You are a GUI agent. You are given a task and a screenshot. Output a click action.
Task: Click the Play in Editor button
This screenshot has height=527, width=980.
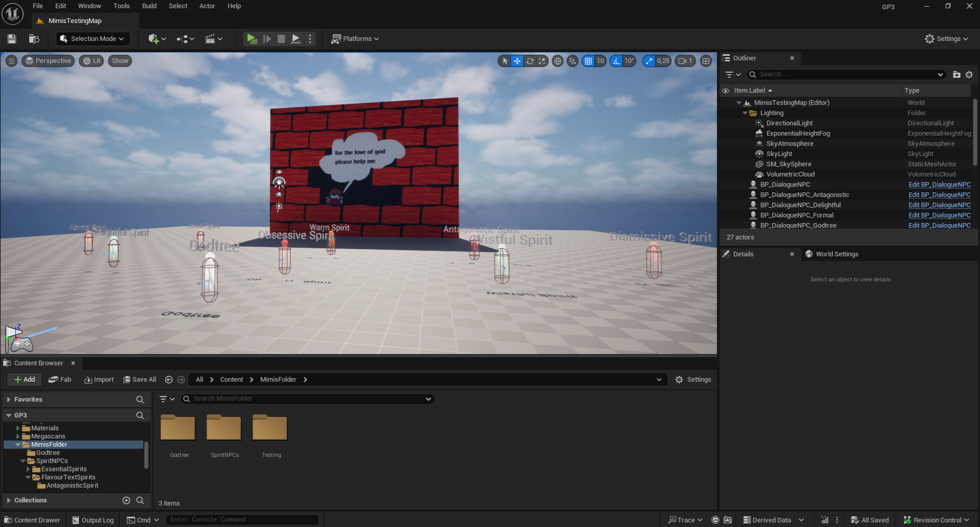pyautogui.click(x=252, y=39)
